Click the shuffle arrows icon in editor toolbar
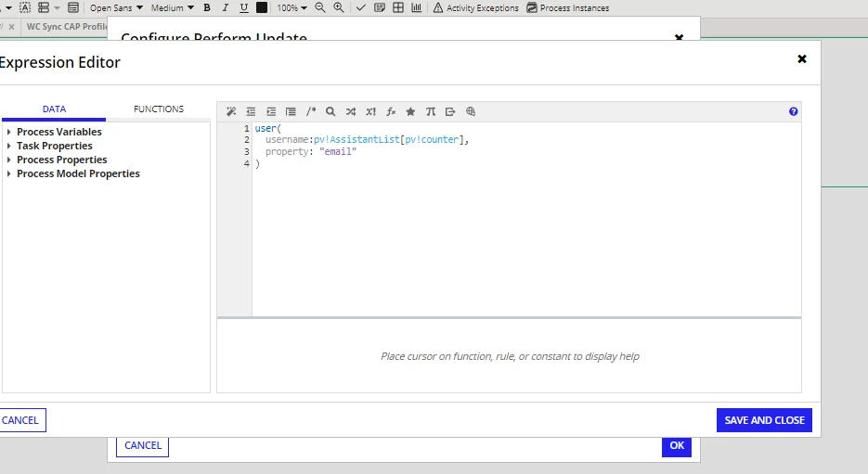Image resolution: width=868 pixels, height=474 pixels. point(350,111)
